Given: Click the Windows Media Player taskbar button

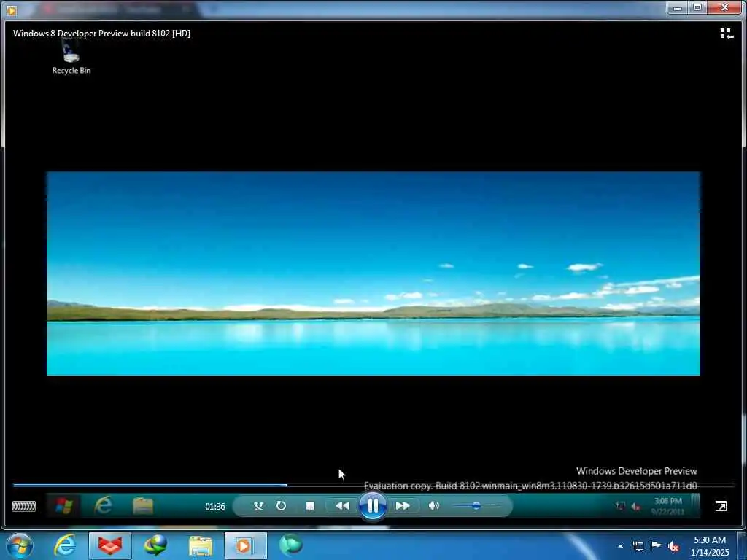Looking at the screenshot, I should (245, 545).
